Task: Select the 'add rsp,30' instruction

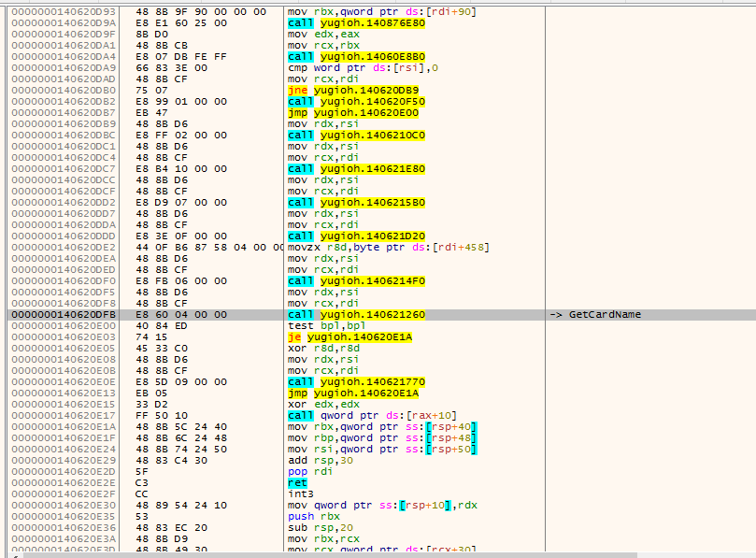Action: [x=321, y=460]
